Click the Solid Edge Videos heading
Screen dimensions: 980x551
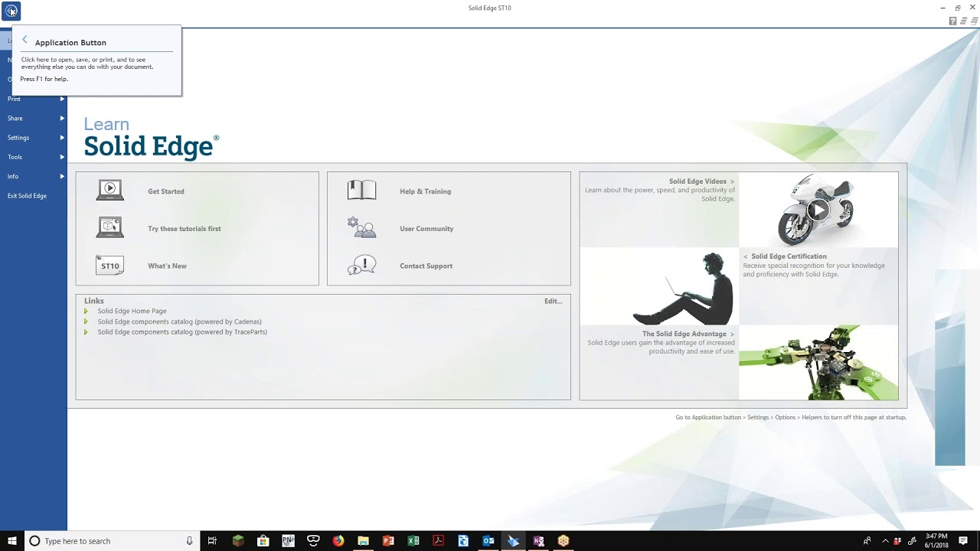(x=697, y=181)
